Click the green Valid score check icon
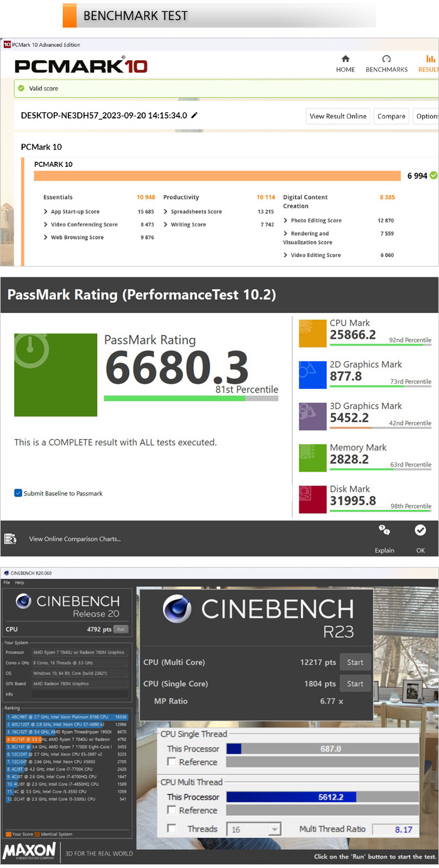439x868 pixels. 21,88
